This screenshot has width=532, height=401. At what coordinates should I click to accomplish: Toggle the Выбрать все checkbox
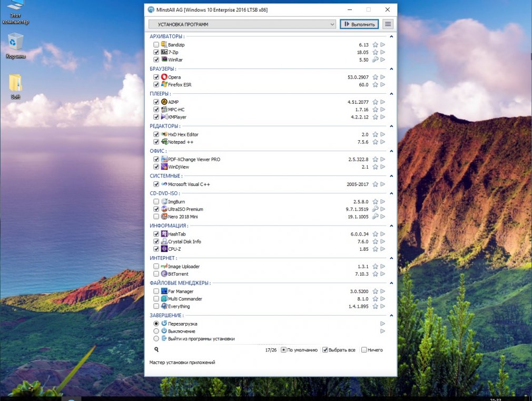(x=325, y=350)
